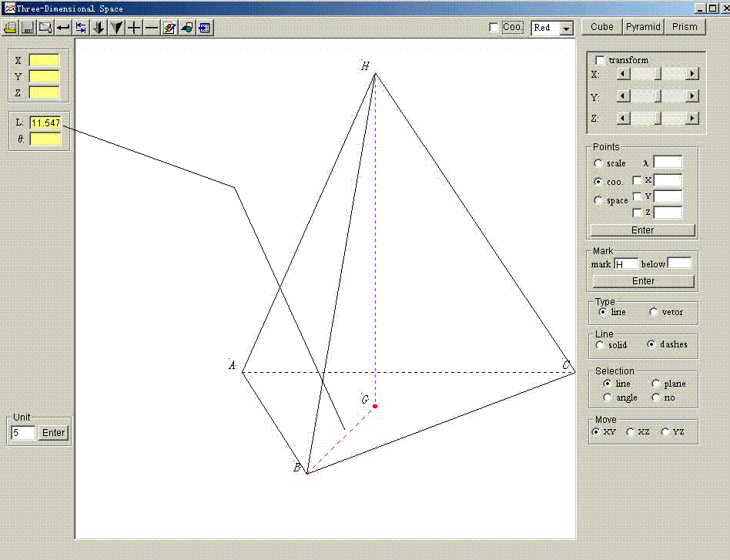The height and width of the screenshot is (560, 730).
Task: Click the below input field
Action: (x=679, y=263)
